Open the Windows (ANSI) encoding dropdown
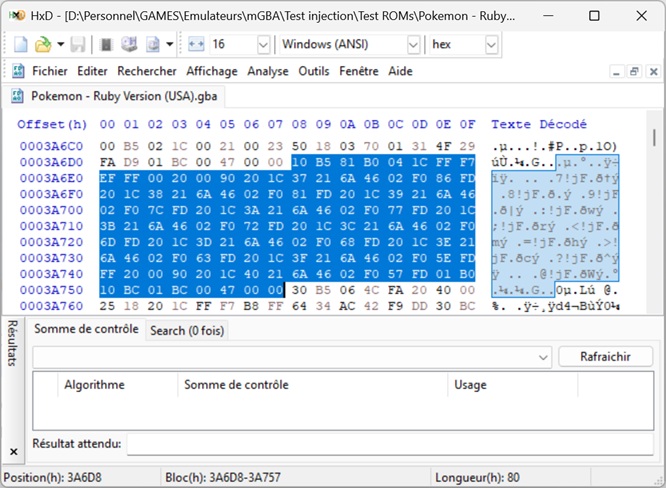The height and width of the screenshot is (488, 666). (413, 45)
